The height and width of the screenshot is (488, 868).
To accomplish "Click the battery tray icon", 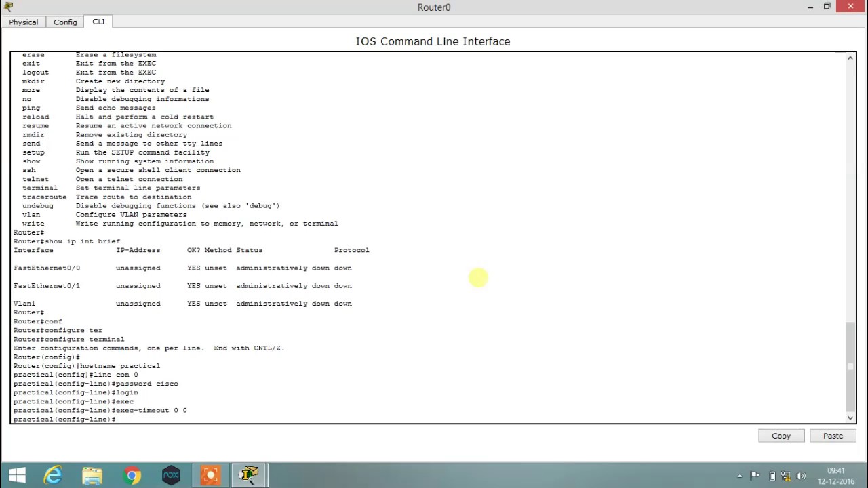I will click(772, 476).
